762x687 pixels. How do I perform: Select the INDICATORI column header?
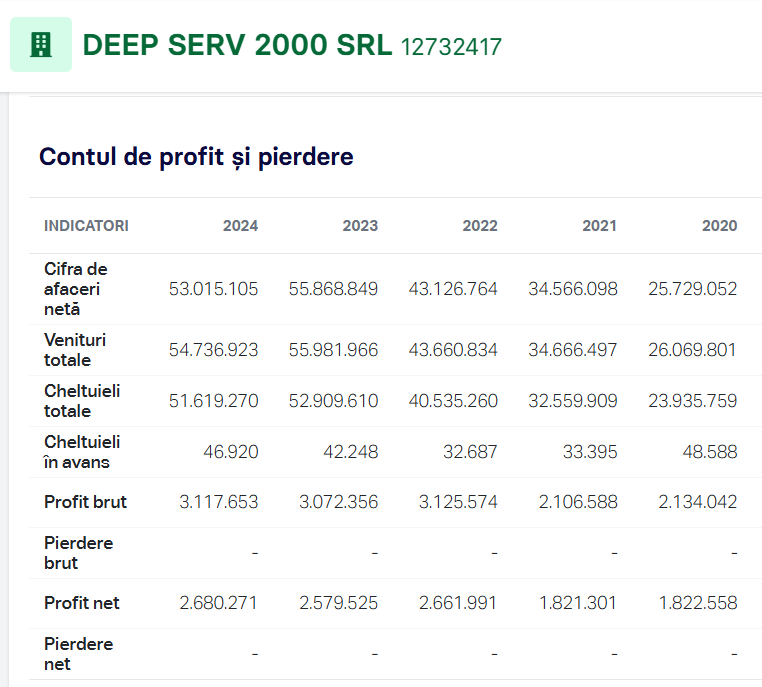coord(86,226)
